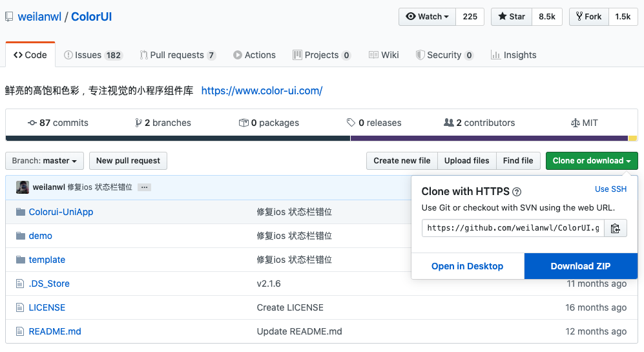Toggle the Clone or download dropdown

[592, 161]
